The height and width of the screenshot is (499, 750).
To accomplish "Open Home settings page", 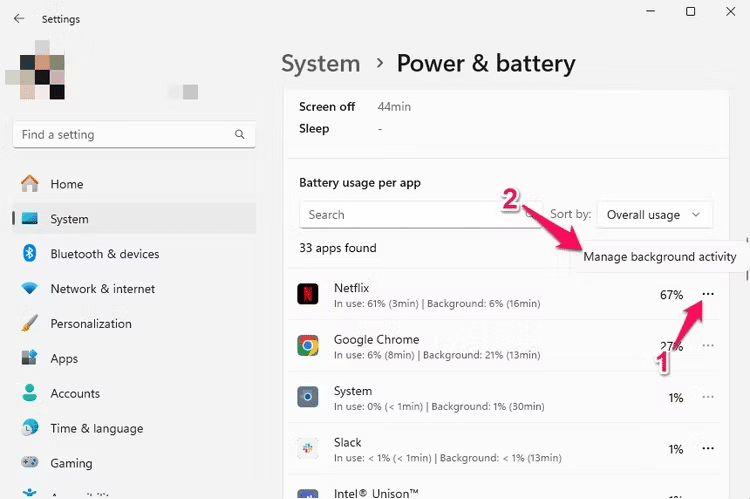I will [x=67, y=184].
